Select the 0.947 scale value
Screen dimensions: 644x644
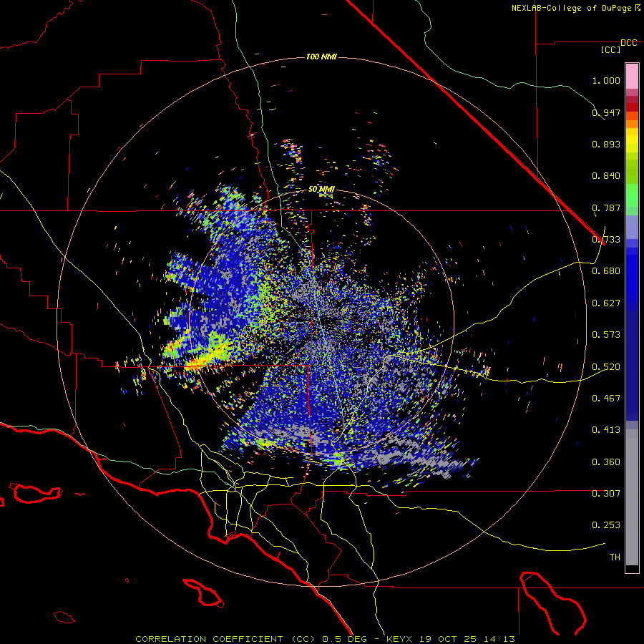pos(606,112)
